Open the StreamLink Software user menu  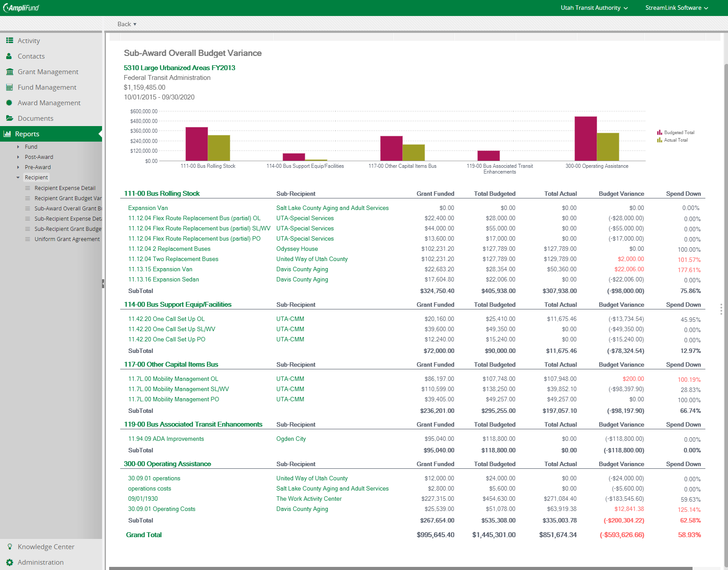(677, 8)
